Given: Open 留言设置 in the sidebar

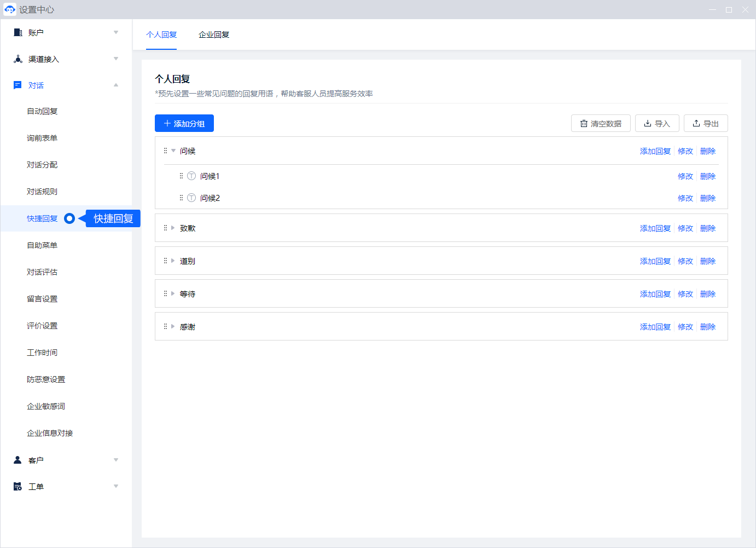Looking at the screenshot, I should click(42, 299).
